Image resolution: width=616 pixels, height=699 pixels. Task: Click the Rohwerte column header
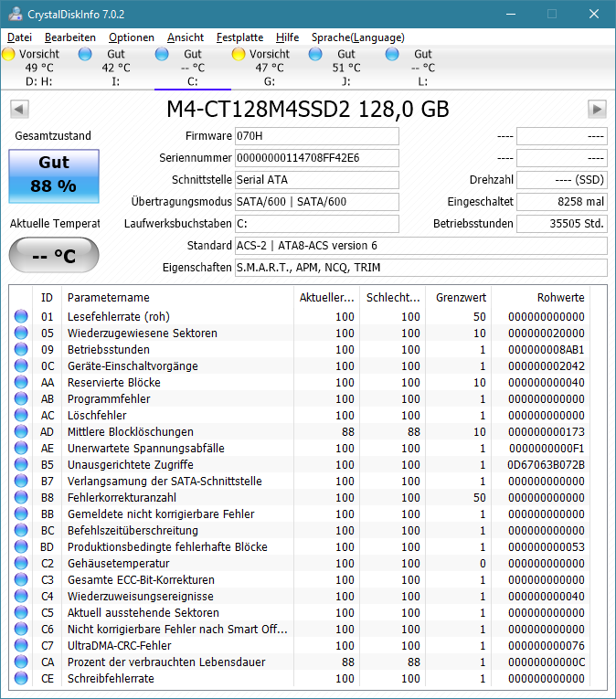(x=540, y=297)
